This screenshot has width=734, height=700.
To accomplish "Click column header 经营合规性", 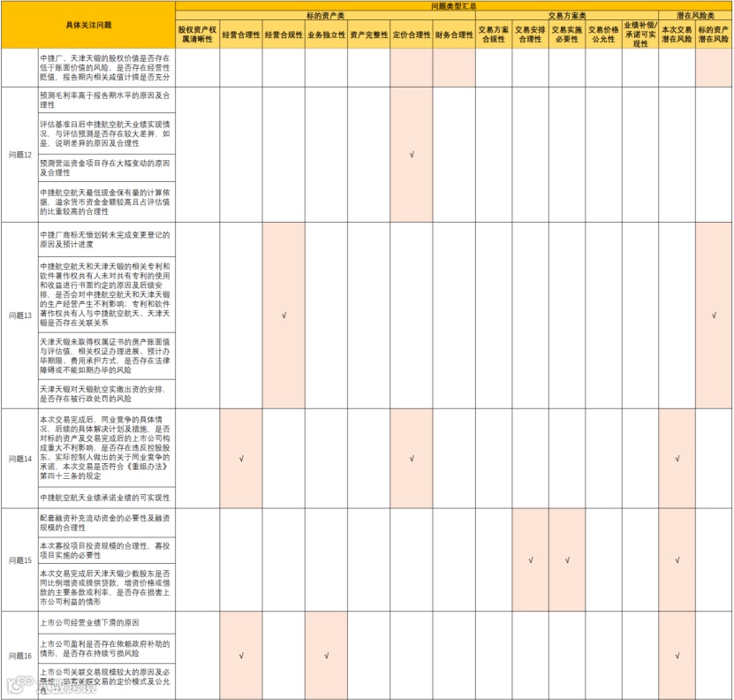I will (284, 34).
